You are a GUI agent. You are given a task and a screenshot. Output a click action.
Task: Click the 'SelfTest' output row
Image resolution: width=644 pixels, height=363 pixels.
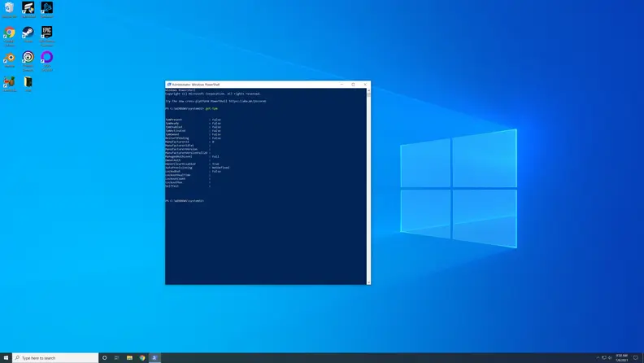click(x=188, y=186)
